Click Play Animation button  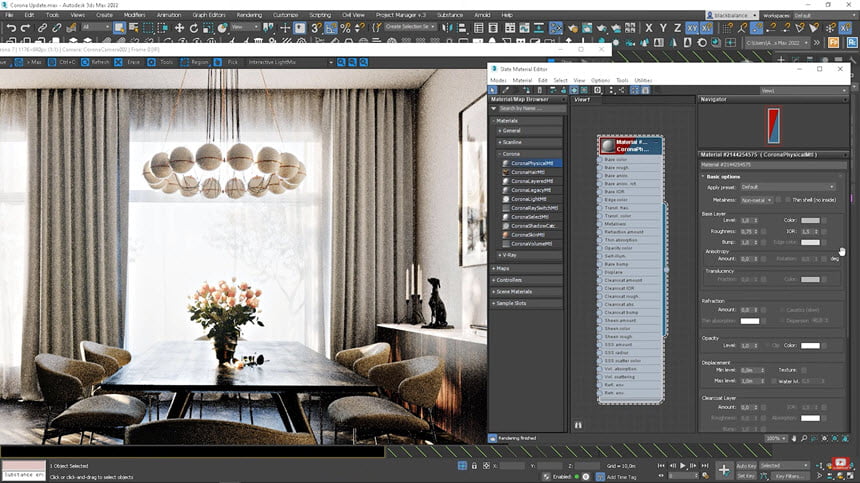click(x=683, y=465)
